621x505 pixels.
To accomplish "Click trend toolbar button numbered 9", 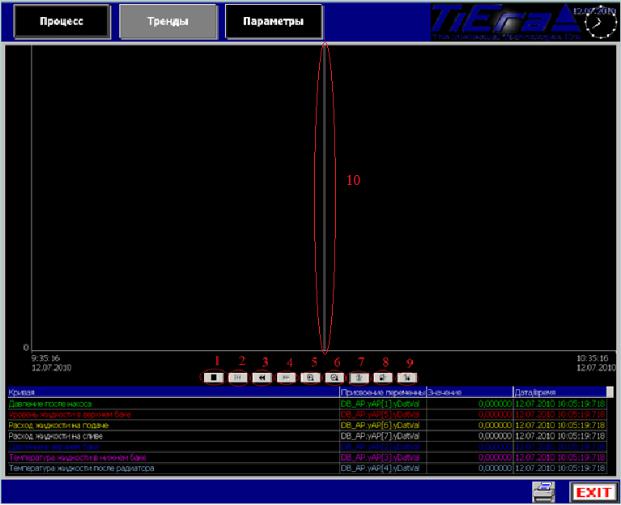I will 406,378.
